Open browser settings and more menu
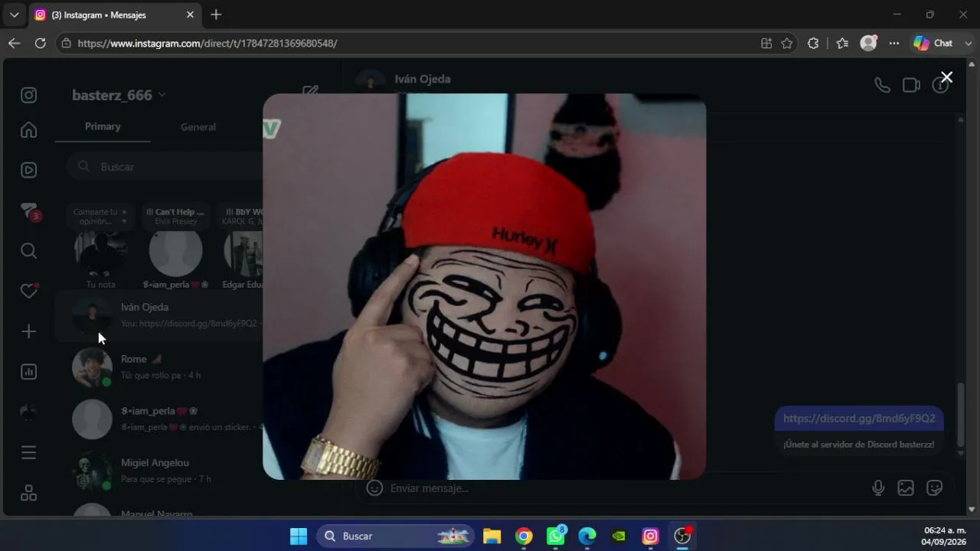The width and height of the screenshot is (980, 551). point(894,44)
